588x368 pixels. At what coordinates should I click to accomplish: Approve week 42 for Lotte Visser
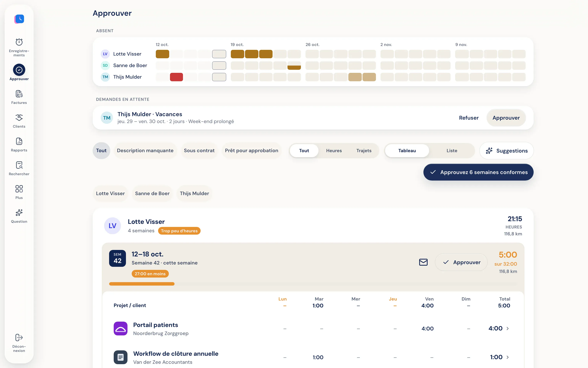tap(461, 262)
